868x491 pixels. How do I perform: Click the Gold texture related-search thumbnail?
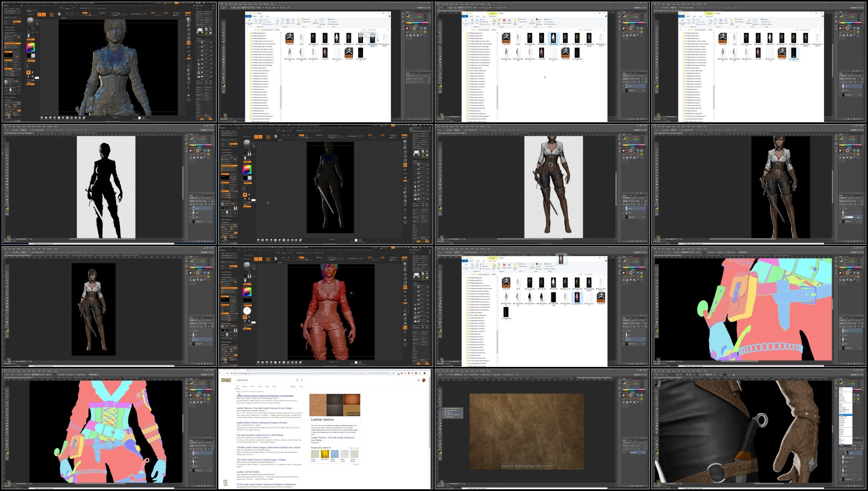pyautogui.click(x=325, y=455)
